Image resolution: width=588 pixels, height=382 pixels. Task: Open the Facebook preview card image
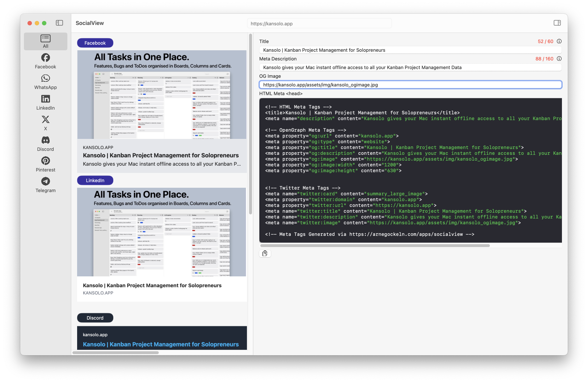tap(162, 94)
